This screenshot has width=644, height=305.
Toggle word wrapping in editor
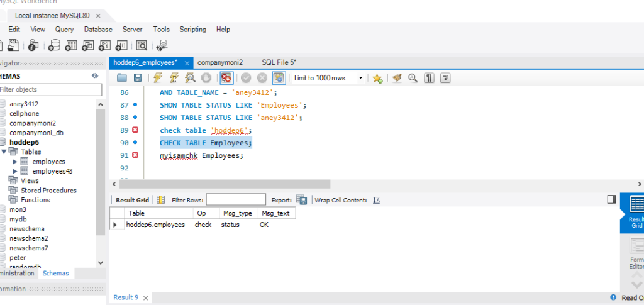445,78
